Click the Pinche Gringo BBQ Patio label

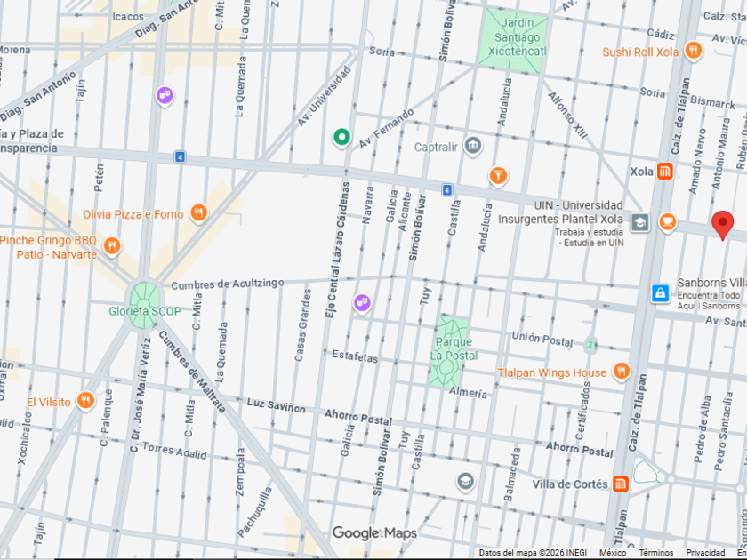(x=48, y=247)
